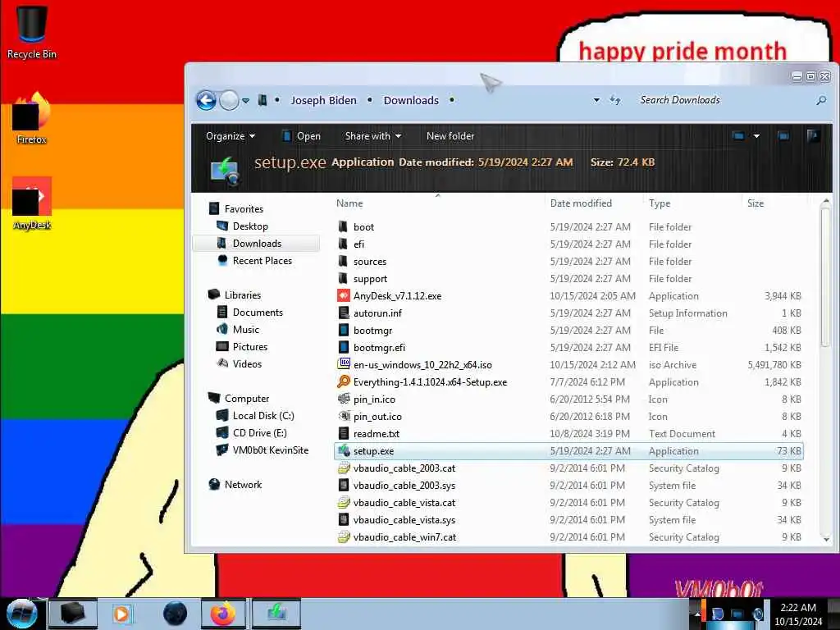Open the Share with menu
The height and width of the screenshot is (630, 840).
pyautogui.click(x=373, y=136)
